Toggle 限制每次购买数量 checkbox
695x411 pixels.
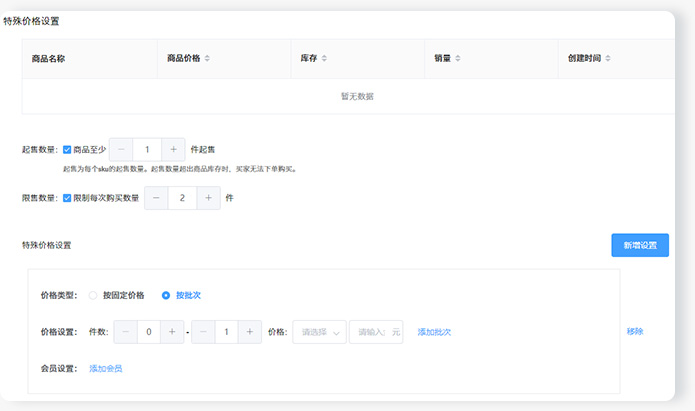[x=67, y=198]
